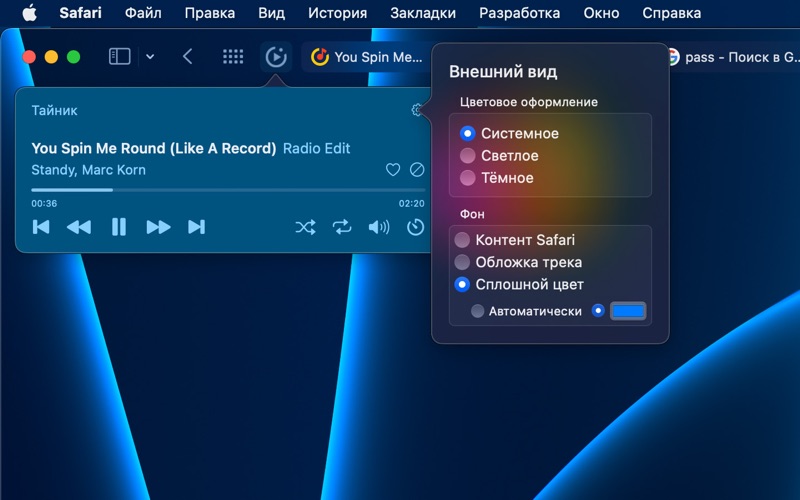Open the volume control

(379, 227)
